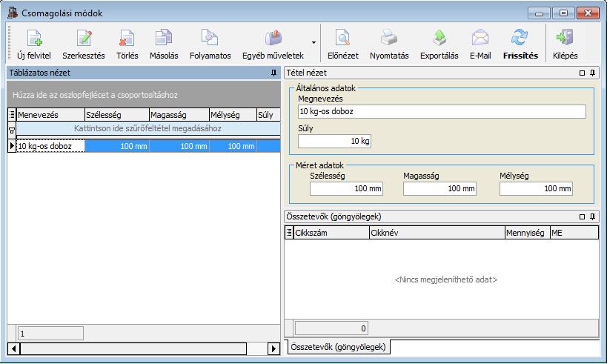Click the Szélesség field in Méret adatok

coord(346,188)
